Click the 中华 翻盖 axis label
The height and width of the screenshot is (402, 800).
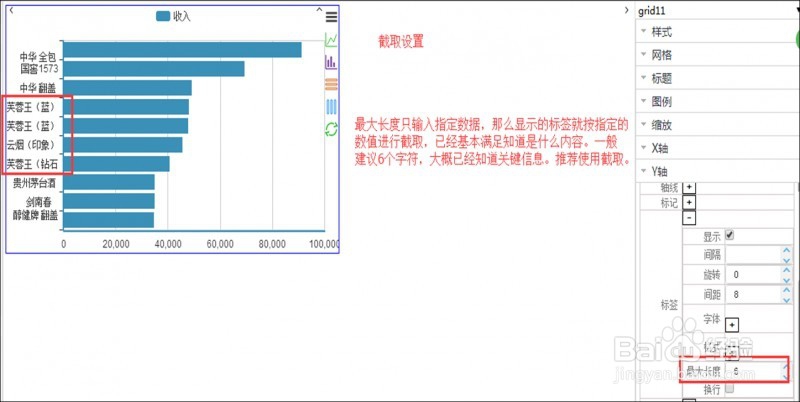click(38, 89)
